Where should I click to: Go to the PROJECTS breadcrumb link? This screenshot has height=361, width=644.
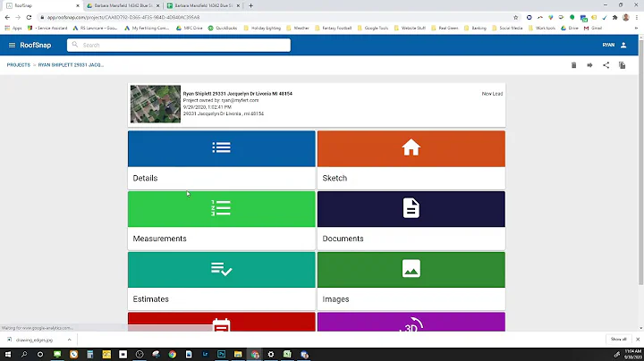(19, 65)
